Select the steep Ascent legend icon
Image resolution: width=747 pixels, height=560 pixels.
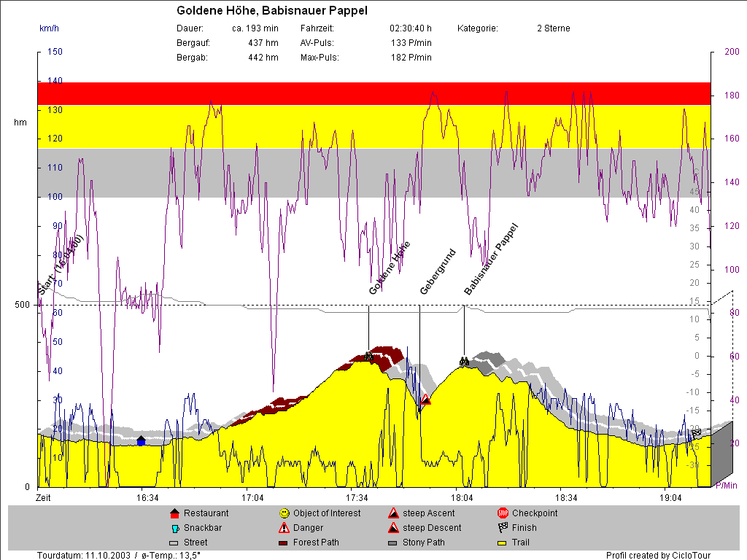[x=393, y=513]
